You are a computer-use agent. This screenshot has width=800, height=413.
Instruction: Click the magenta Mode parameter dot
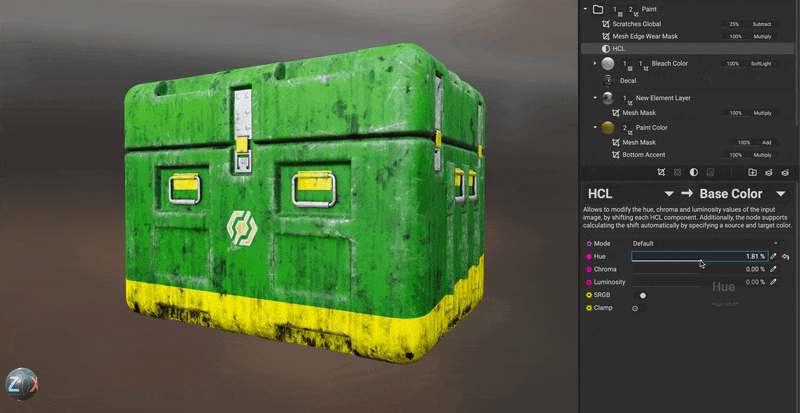(589, 244)
